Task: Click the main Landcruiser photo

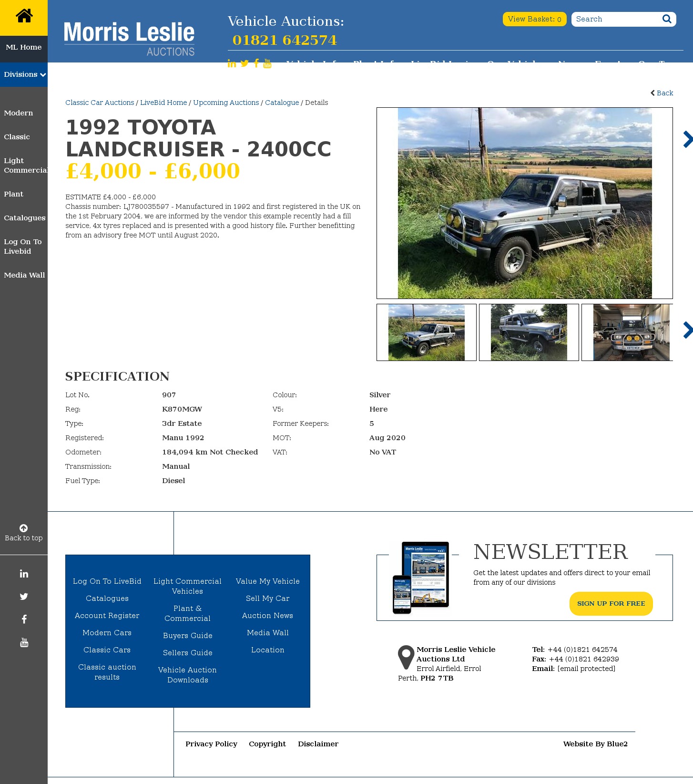Action: (525, 203)
